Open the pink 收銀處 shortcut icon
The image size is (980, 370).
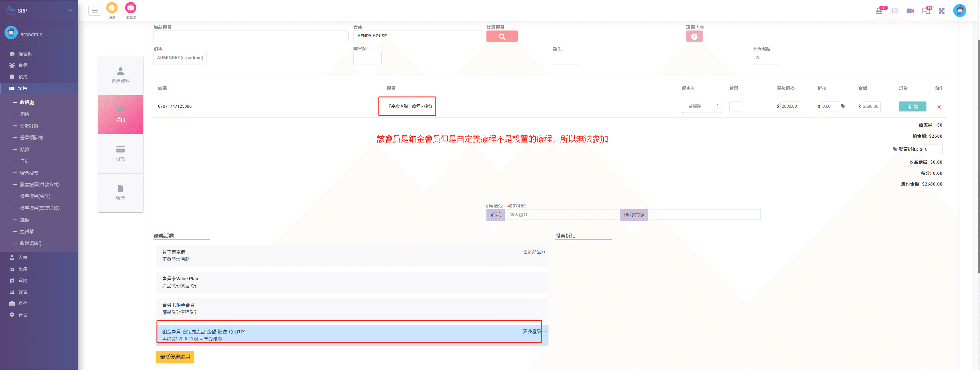pyautogui.click(x=130, y=8)
